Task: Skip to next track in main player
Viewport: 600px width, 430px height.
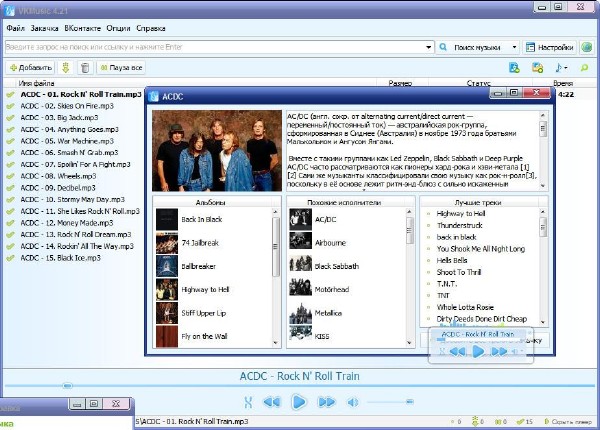Action: (x=326, y=402)
